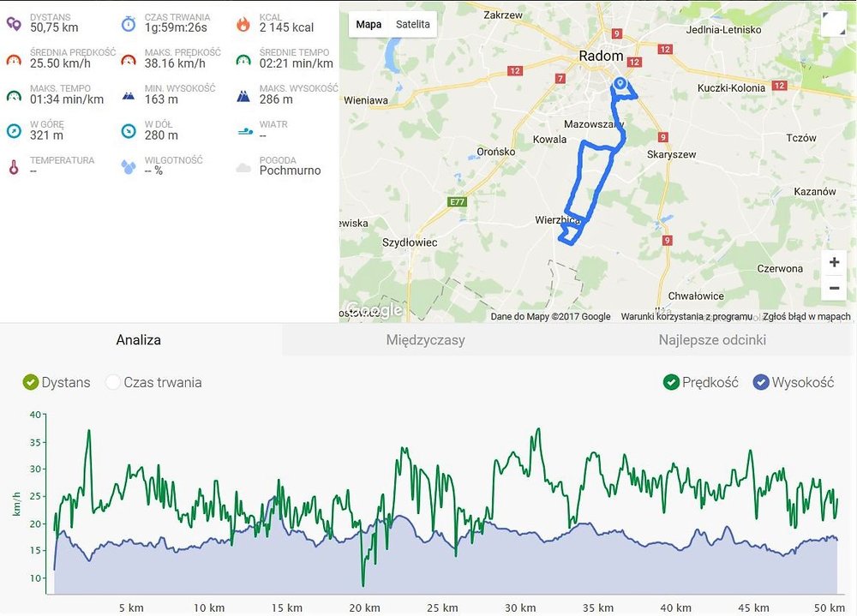Click the flame icon for Kcal
Image resolution: width=857 pixels, height=616 pixels.
[243, 24]
